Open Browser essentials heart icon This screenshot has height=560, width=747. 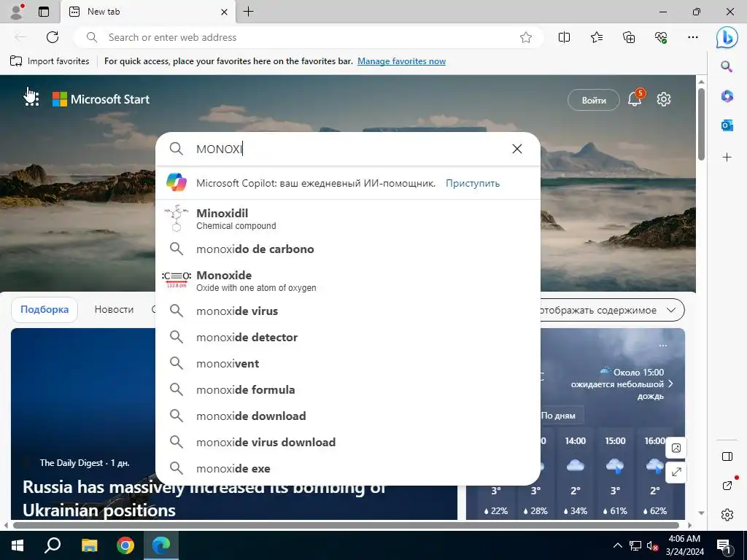coord(661,37)
